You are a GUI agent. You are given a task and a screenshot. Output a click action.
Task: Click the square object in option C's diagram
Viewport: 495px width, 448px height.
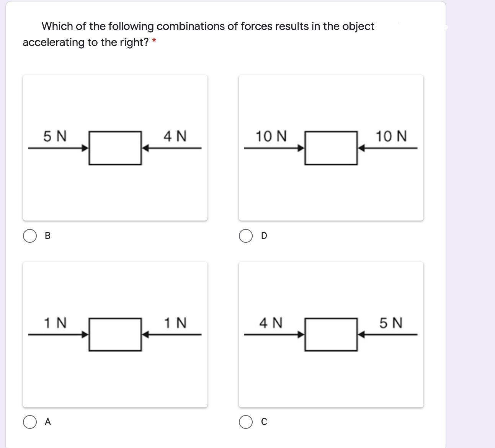pyautogui.click(x=331, y=334)
